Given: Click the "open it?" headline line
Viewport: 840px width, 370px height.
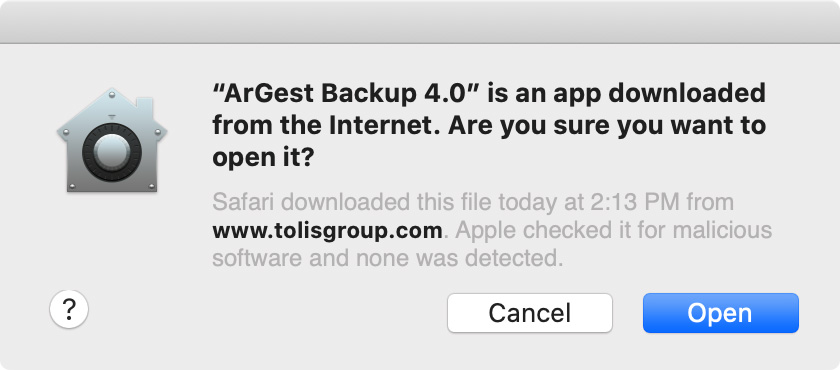Looking at the screenshot, I should coord(263,158).
